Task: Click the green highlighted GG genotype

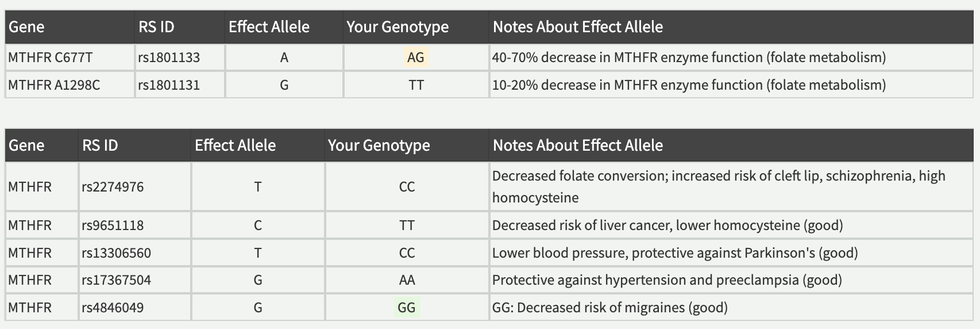Action: (x=407, y=307)
